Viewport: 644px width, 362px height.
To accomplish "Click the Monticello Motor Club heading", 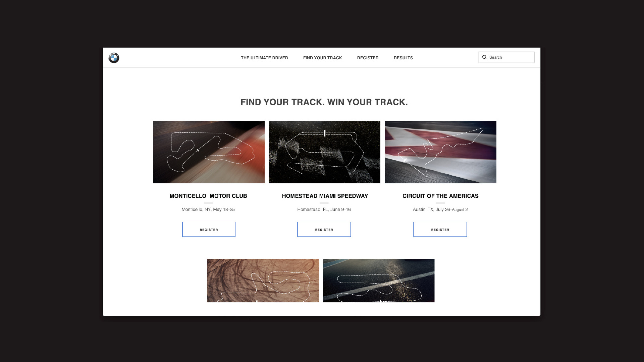I will coord(208,196).
